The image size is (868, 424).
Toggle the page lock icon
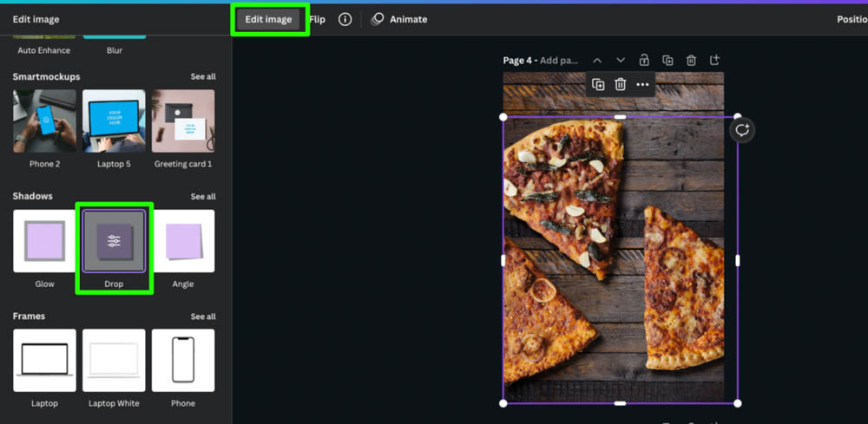pos(644,61)
